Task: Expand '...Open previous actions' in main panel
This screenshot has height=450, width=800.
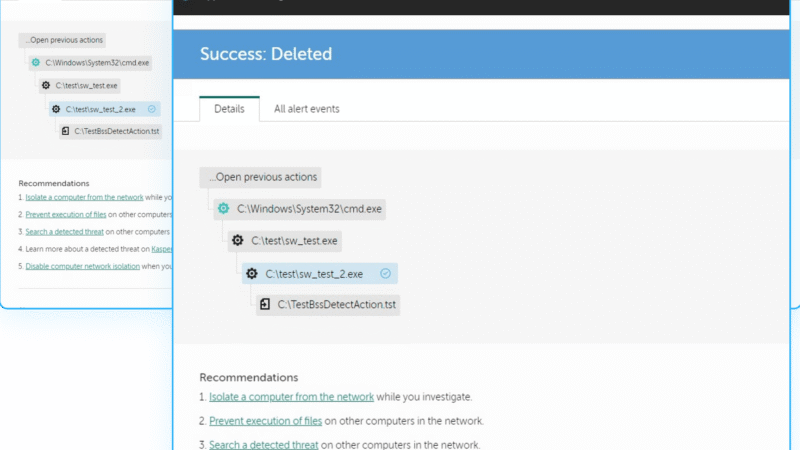Action: pos(261,177)
